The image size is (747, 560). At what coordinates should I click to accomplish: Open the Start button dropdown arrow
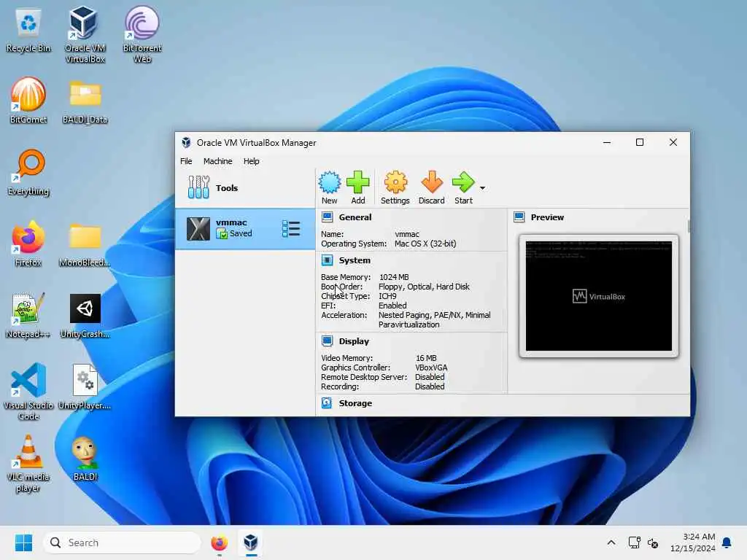(483, 188)
